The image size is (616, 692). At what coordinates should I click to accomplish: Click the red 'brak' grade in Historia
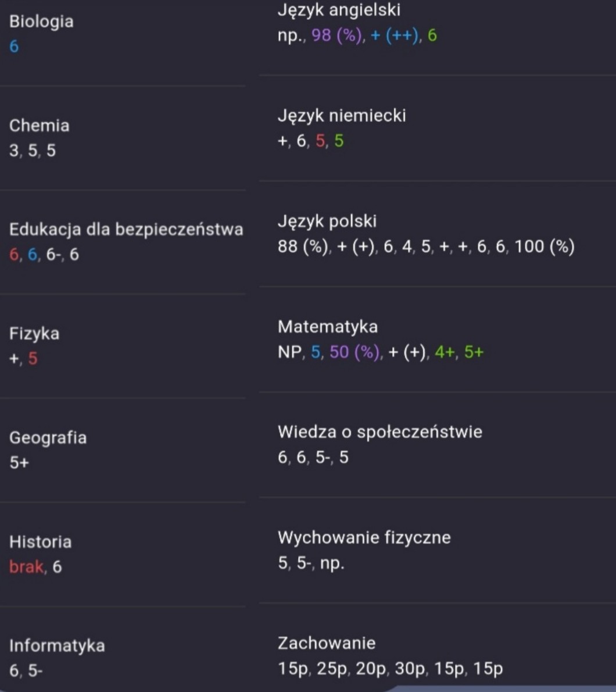(x=26, y=567)
